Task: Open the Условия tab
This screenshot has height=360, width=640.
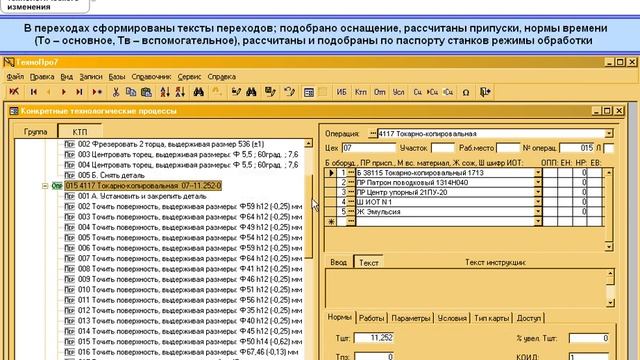Action: point(452,318)
